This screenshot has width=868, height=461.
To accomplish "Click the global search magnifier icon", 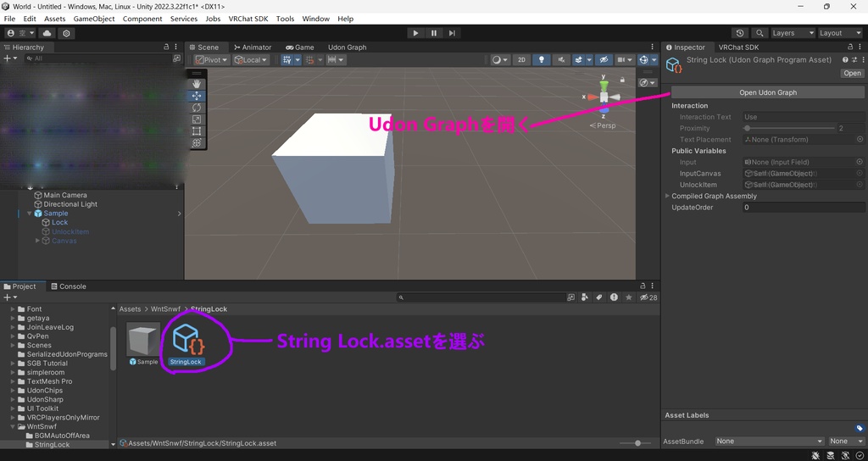I will coord(760,33).
